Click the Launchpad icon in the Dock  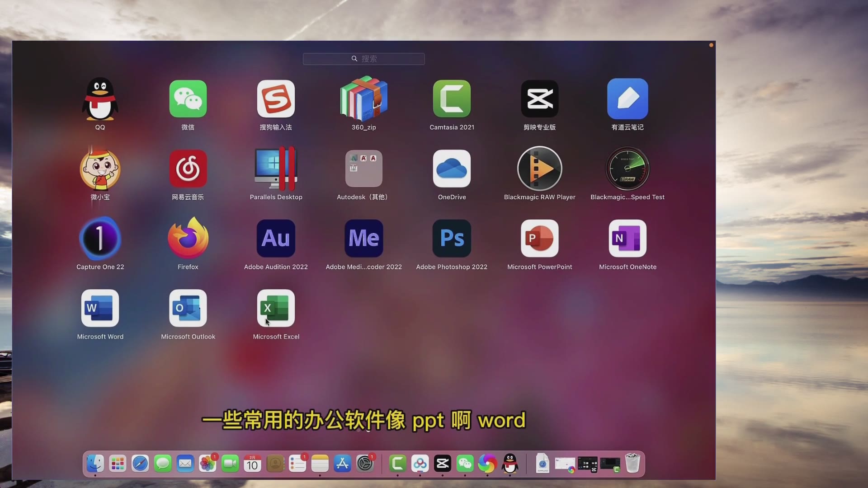[118, 464]
